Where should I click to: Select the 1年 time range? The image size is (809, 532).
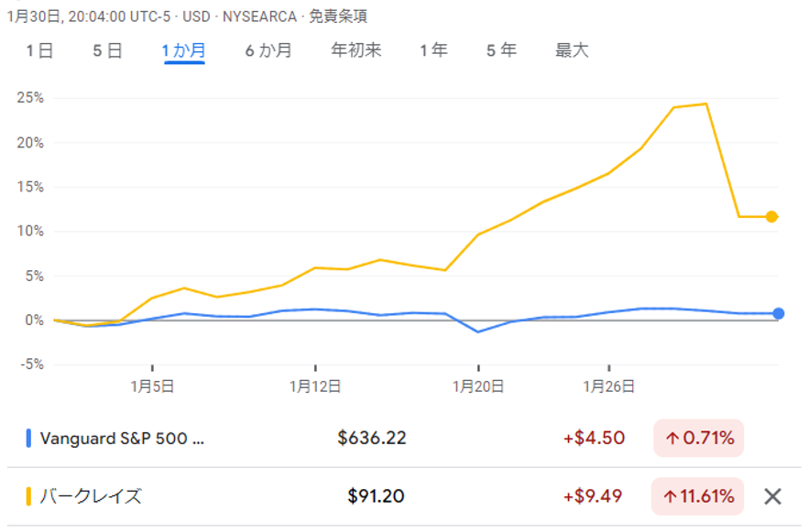433,50
